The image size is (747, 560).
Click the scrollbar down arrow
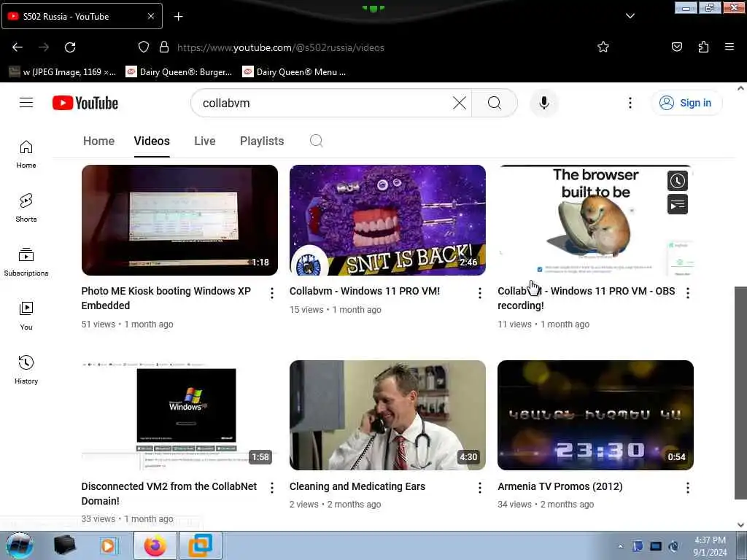coord(740,525)
